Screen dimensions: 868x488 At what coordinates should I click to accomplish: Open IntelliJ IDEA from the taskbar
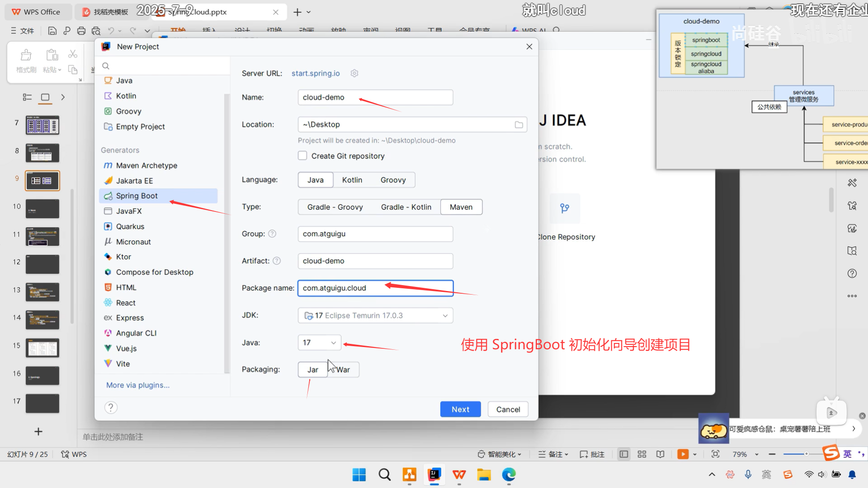434,474
